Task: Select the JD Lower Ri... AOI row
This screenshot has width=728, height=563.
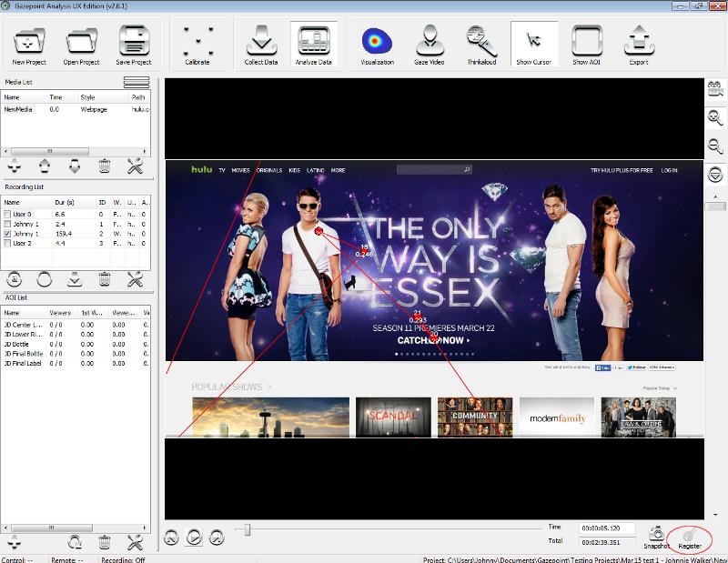Action: (76, 334)
